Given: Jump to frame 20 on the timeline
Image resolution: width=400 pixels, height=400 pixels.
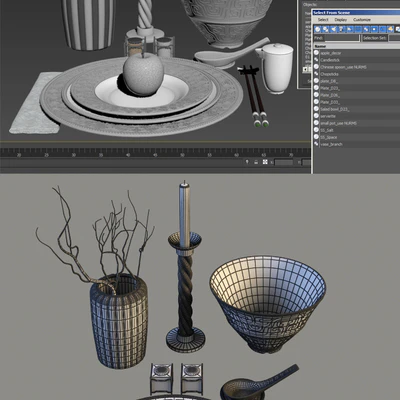Looking at the screenshot, I should pos(19,155).
